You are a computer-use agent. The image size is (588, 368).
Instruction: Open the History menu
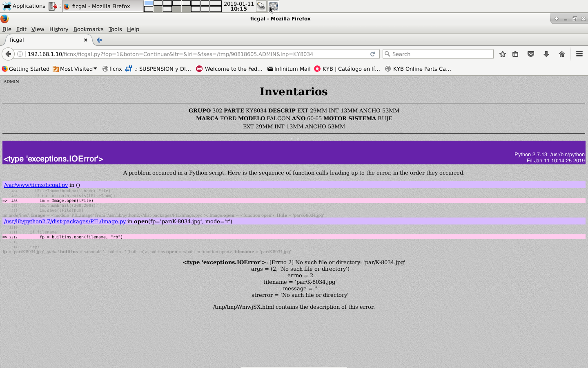point(58,29)
